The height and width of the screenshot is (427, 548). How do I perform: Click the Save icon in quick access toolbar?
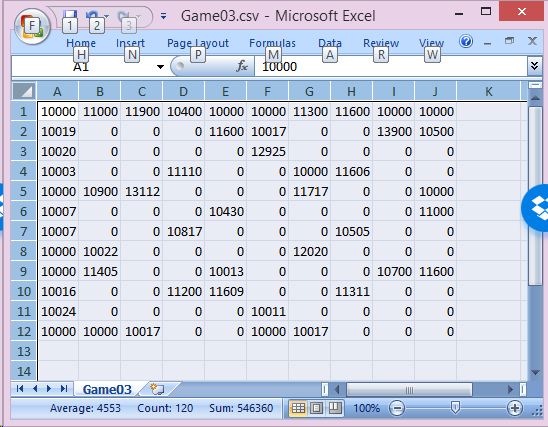pos(70,15)
